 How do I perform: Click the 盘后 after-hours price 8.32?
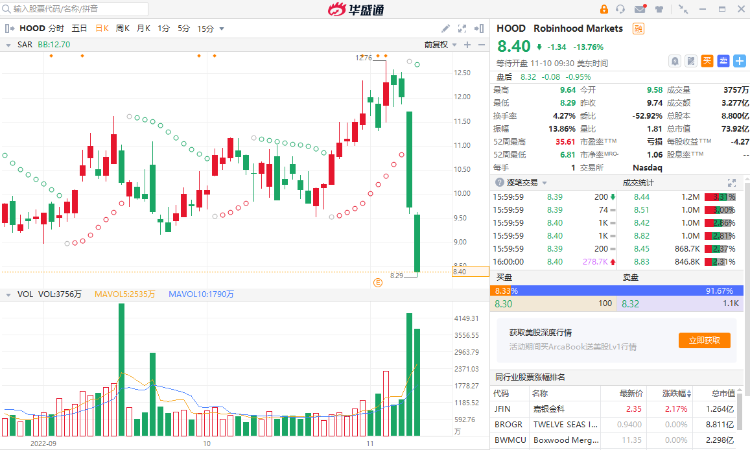point(528,77)
